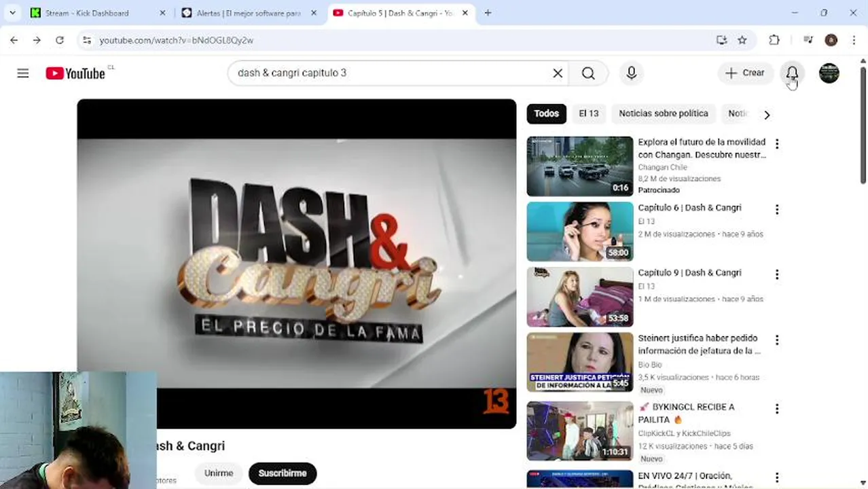
Task: Close the Capítulo 5 YouTube tab
Action: 465,13
